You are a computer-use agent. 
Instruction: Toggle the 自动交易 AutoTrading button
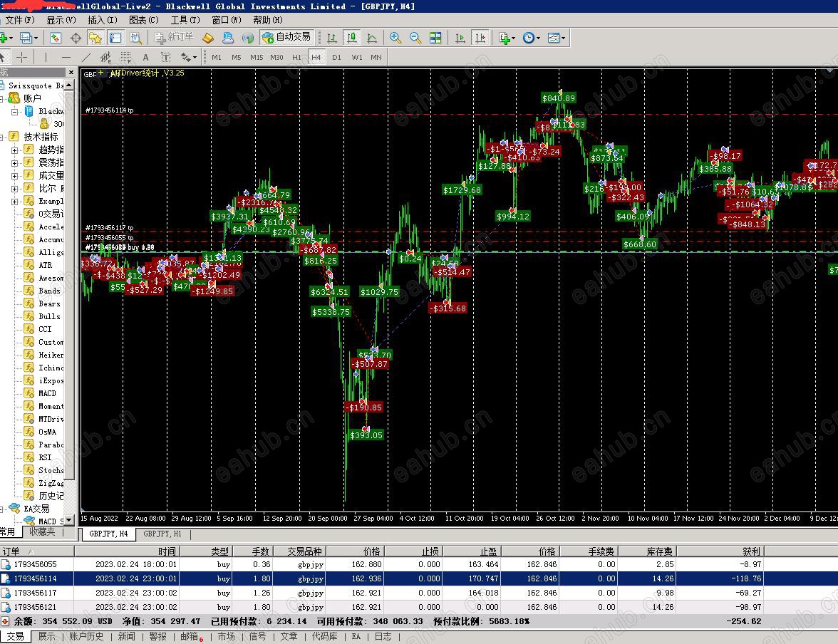click(x=286, y=37)
